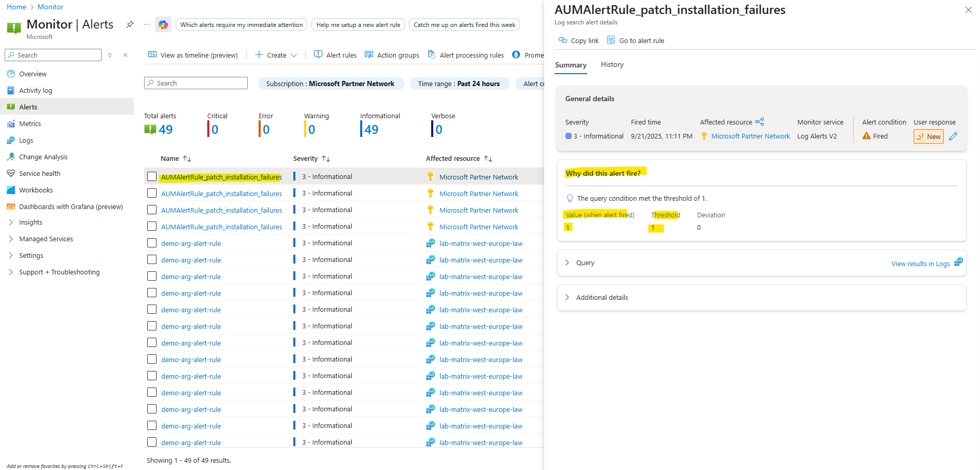
Task: Click Copy link in details panel
Action: 578,40
